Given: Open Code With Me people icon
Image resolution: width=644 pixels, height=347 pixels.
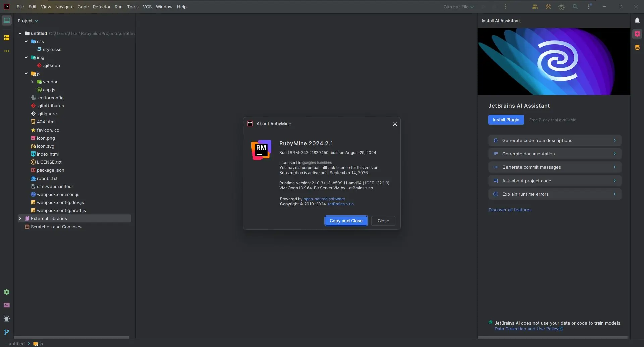Looking at the screenshot, I should tap(535, 7).
